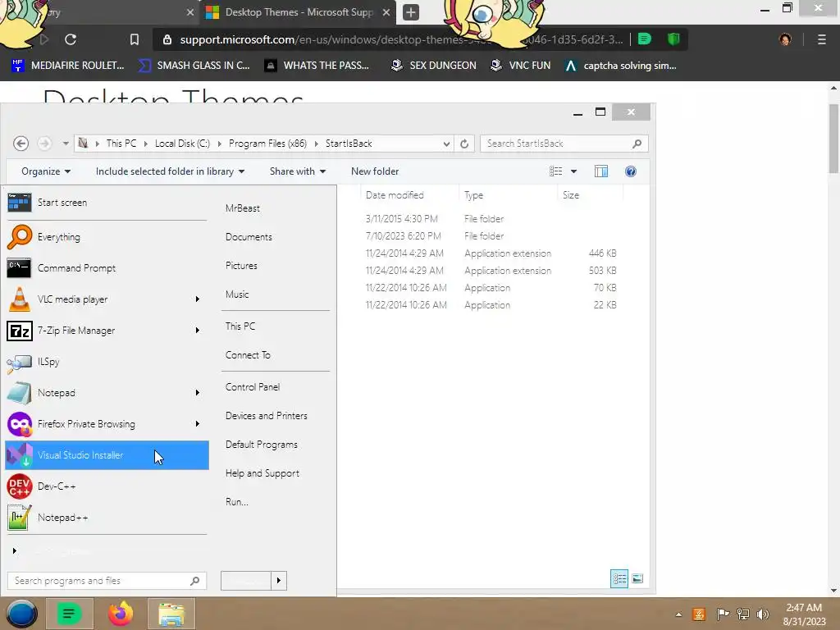Click the Start orb button

coord(21,614)
